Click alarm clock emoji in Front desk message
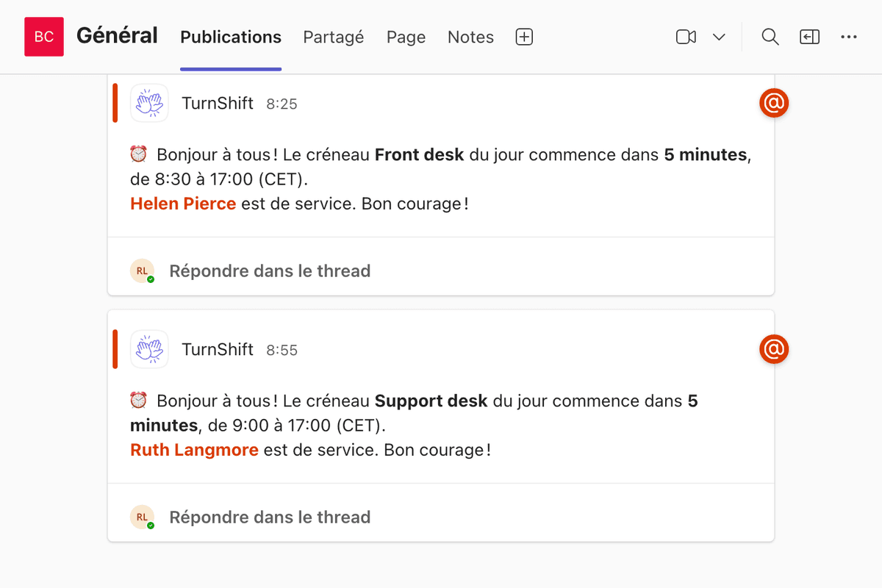 pyautogui.click(x=138, y=154)
